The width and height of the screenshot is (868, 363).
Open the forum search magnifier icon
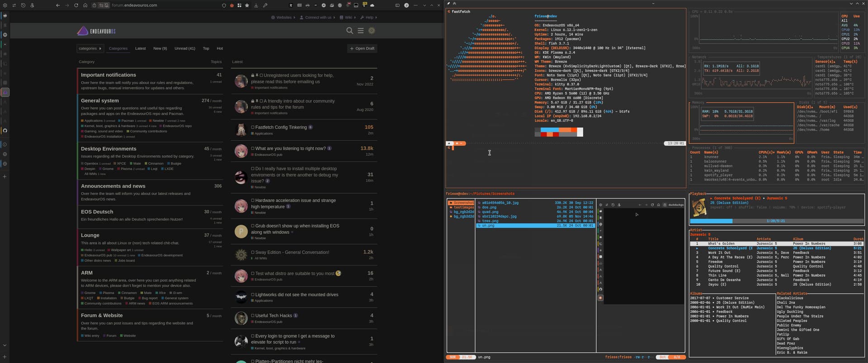pos(349,31)
